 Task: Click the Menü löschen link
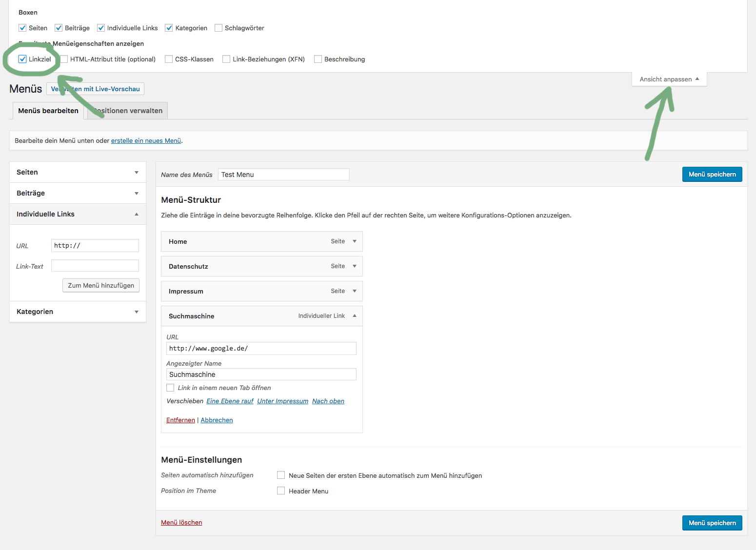click(x=181, y=522)
